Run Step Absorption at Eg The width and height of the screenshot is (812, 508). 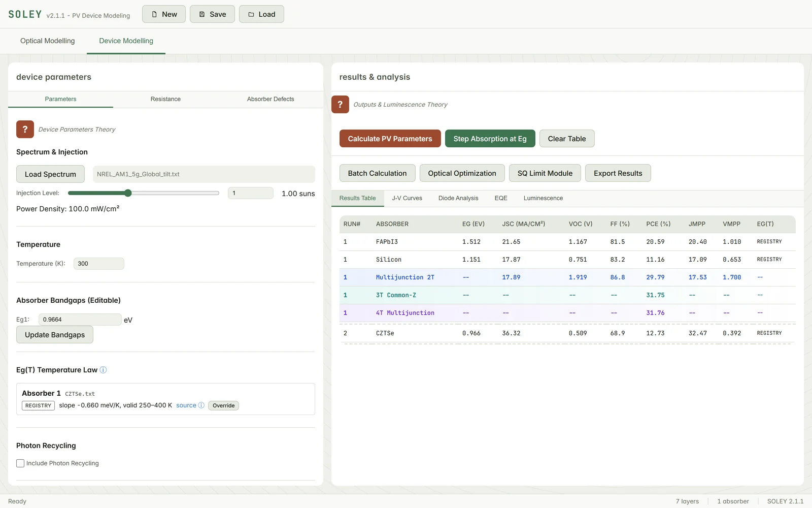click(x=490, y=139)
